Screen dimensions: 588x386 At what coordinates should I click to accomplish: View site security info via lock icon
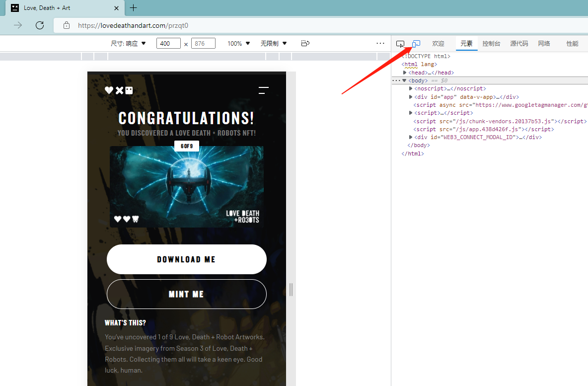pos(67,25)
